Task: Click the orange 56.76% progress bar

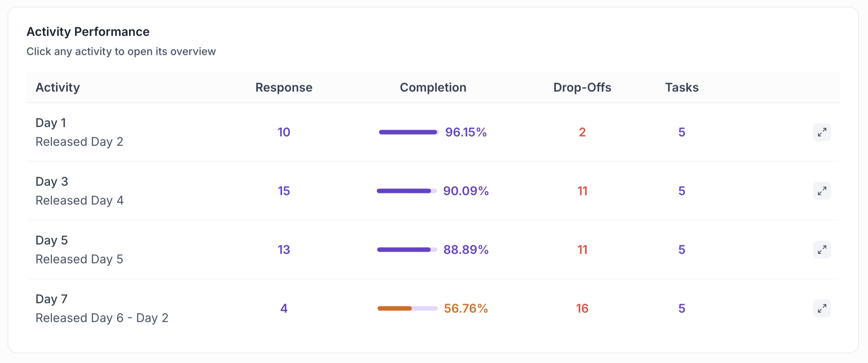Action: click(407, 308)
